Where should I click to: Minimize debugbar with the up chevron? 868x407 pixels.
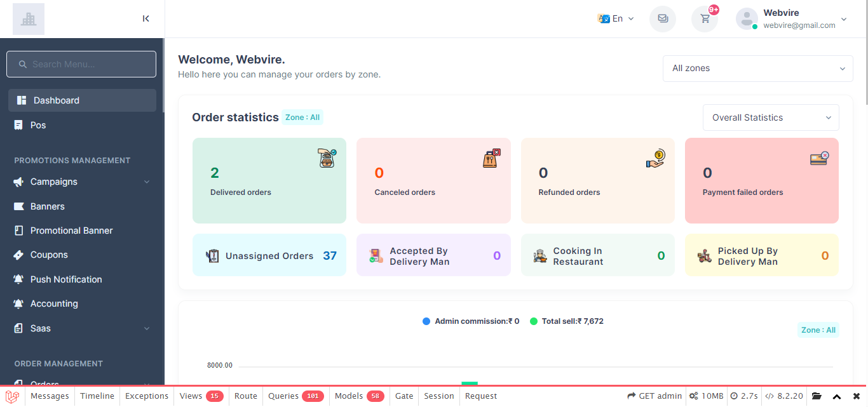(837, 396)
